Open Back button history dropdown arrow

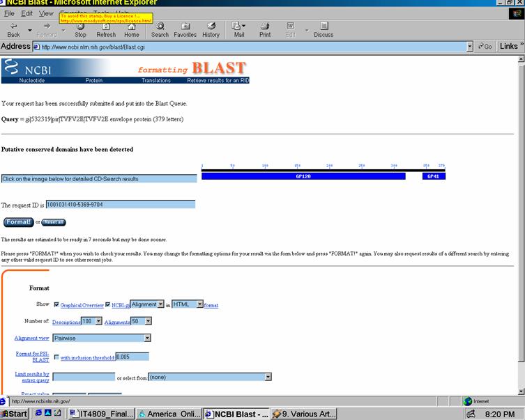click(30, 31)
